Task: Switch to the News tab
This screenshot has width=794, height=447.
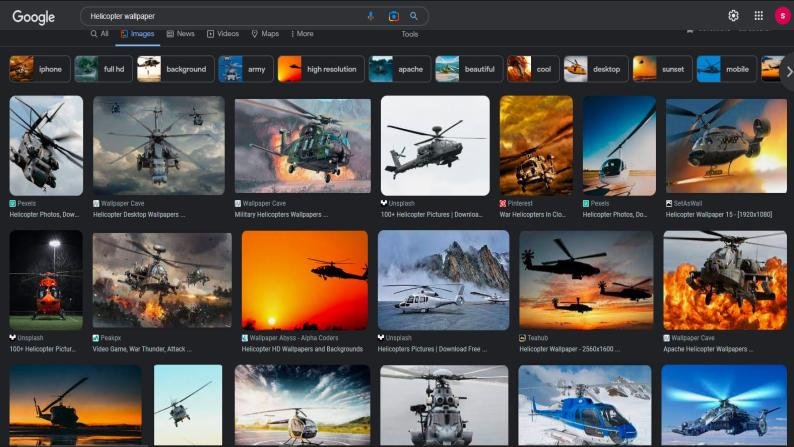Action: [x=180, y=34]
